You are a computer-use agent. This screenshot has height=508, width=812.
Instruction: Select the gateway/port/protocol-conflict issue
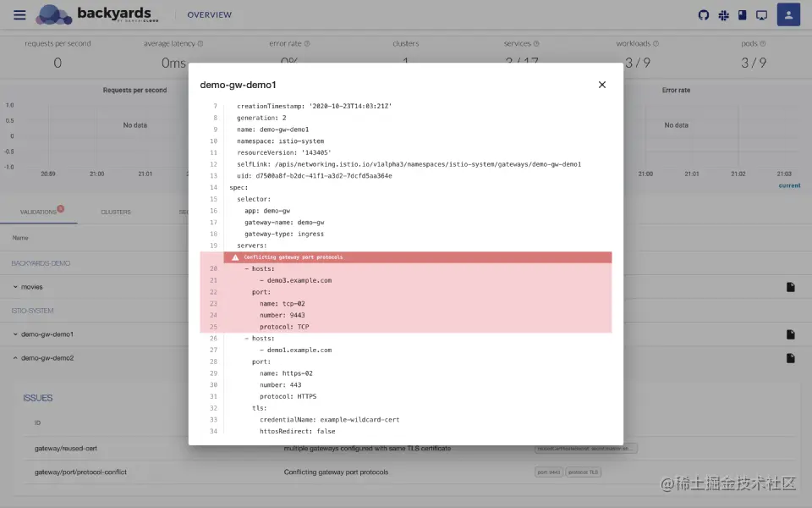pyautogui.click(x=80, y=472)
